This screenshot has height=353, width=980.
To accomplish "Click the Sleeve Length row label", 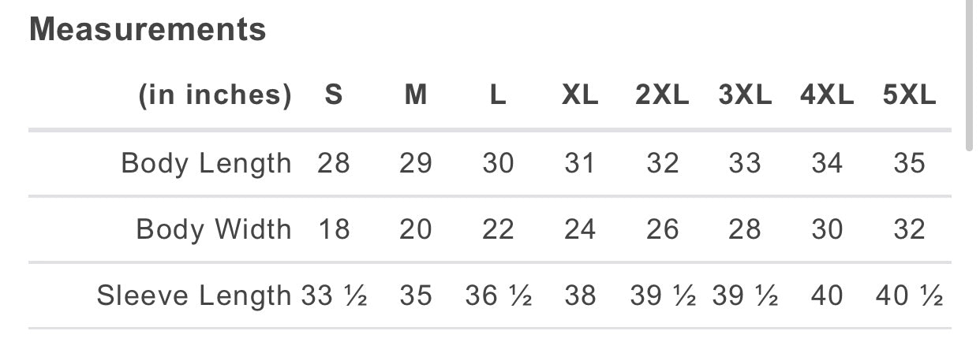I will pos(194,296).
